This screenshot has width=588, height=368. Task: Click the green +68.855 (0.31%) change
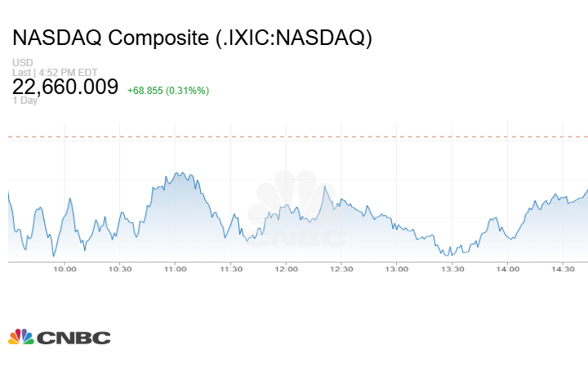click(168, 90)
